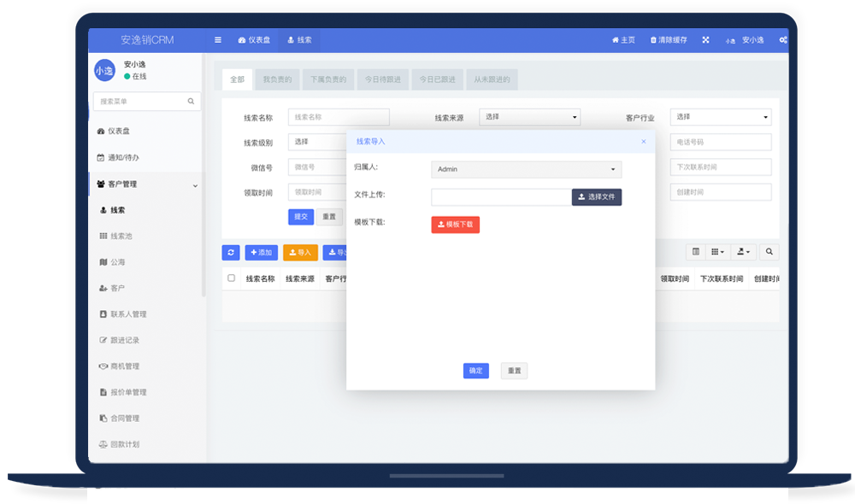Open the column grid dropdown
Image resolution: width=855 pixels, height=504 pixels.
(717, 252)
